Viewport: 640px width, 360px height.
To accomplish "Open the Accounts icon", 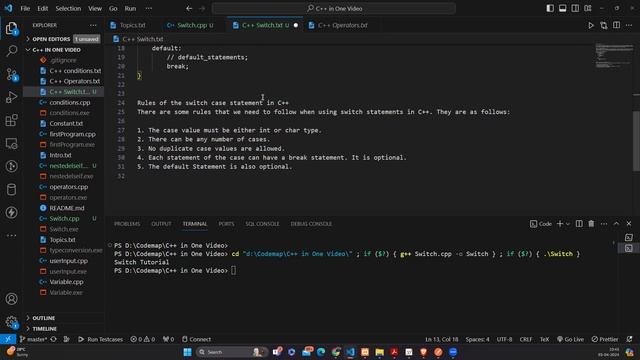I will tap(11, 299).
